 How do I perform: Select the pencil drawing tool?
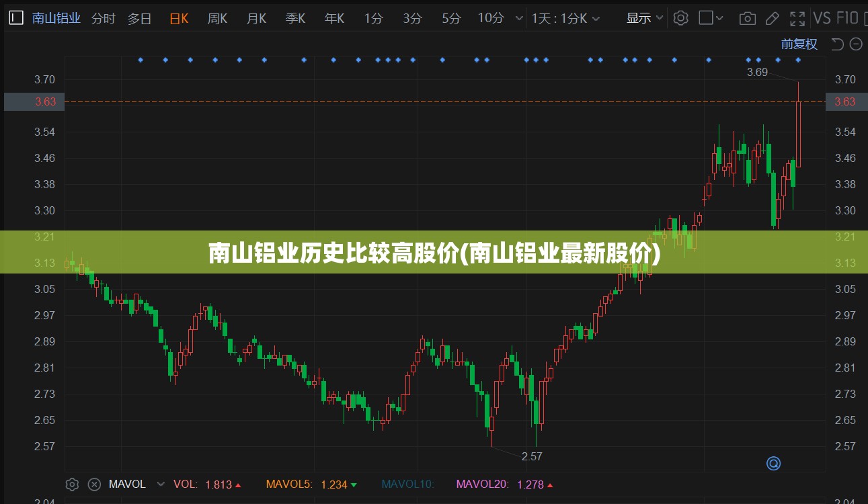pos(772,18)
